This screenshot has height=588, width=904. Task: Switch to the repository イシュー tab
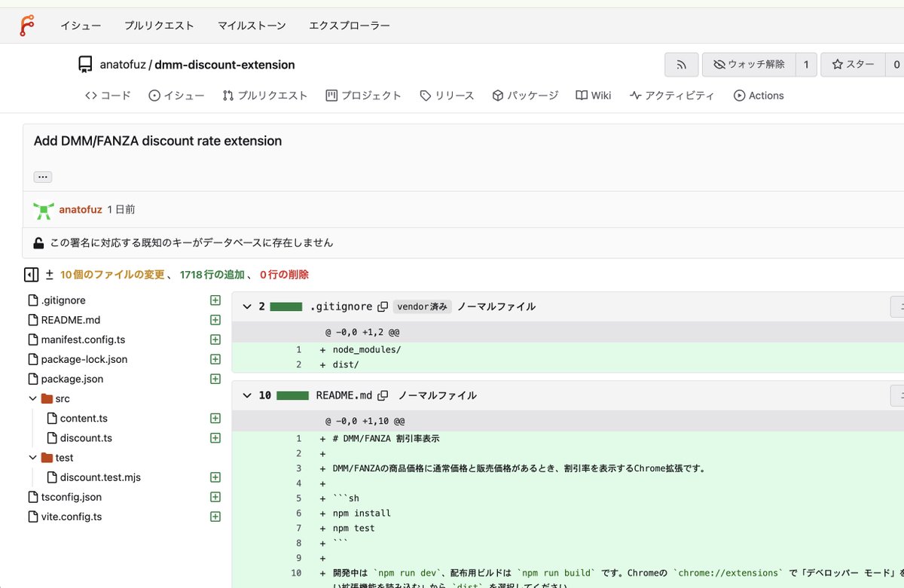coord(176,96)
